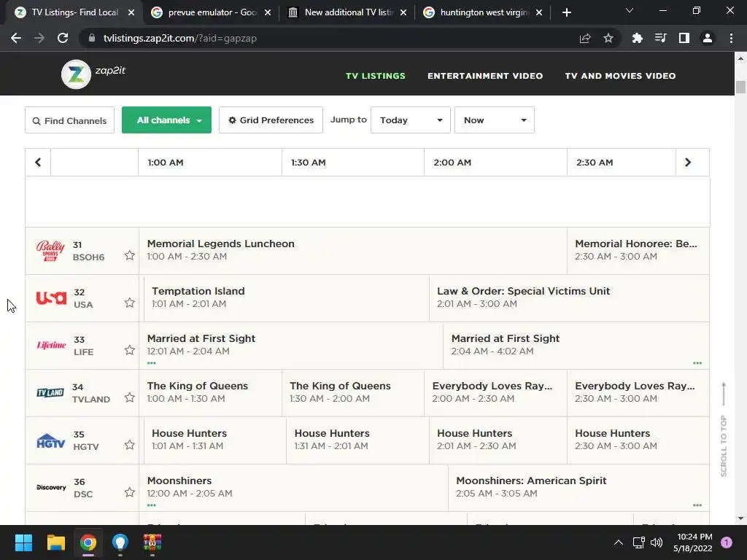Open Temptation Island listing
Image resolution: width=747 pixels, height=560 pixels.
click(x=286, y=298)
